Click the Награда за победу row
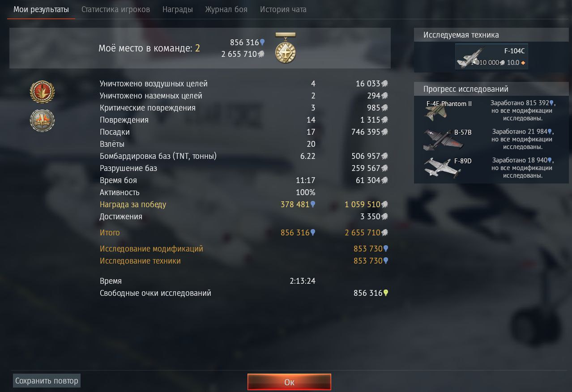The width and height of the screenshot is (572, 392). pos(244,205)
